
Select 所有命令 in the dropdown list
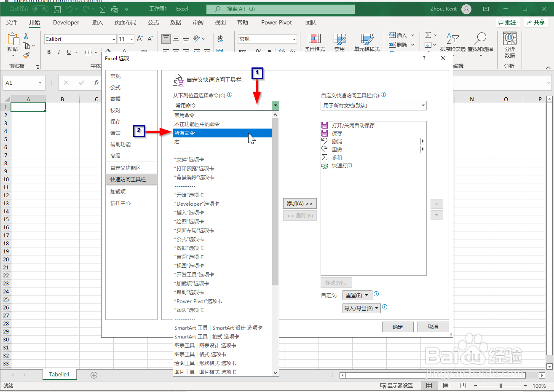coord(222,133)
